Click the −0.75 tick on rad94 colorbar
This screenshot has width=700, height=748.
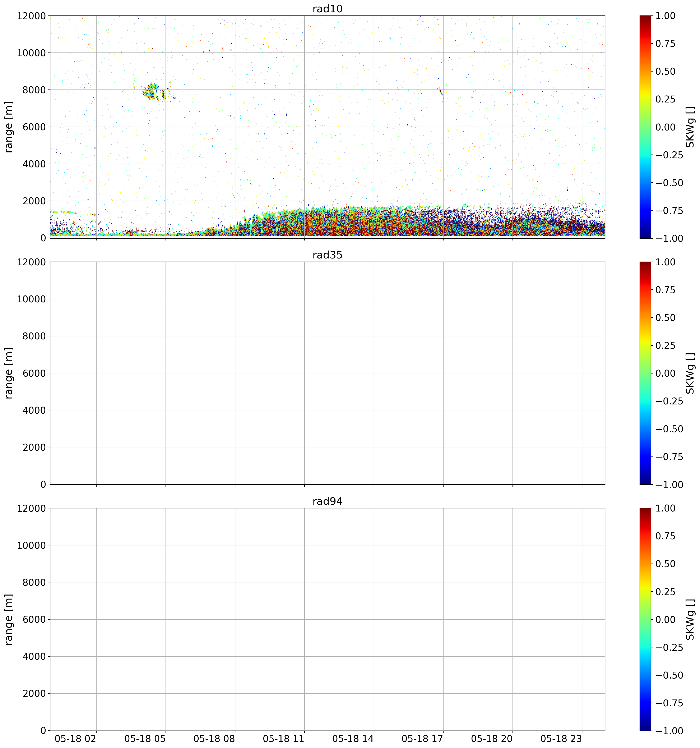click(x=669, y=703)
